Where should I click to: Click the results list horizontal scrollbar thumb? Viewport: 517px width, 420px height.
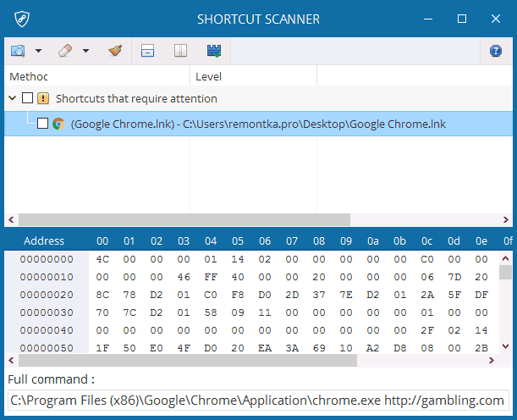coord(184,219)
